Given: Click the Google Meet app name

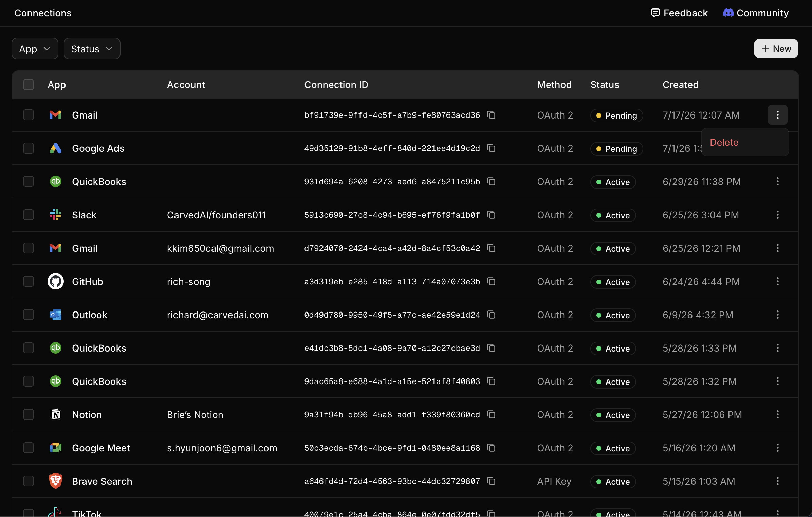Looking at the screenshot, I should 101,448.
